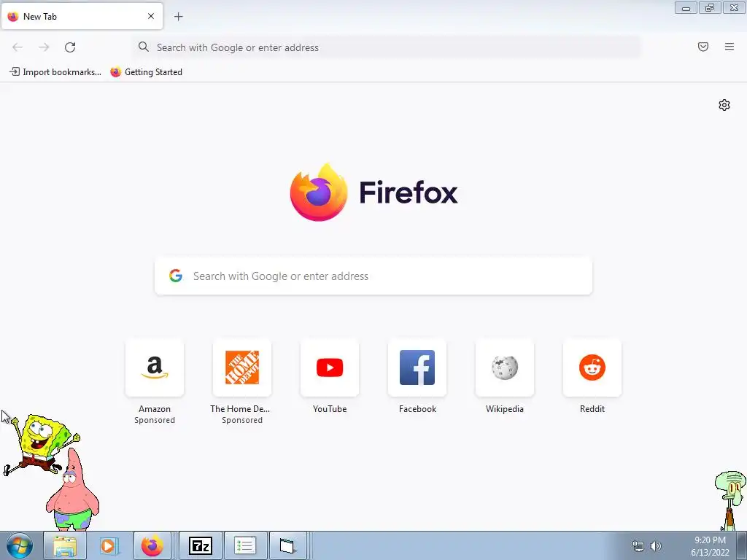Open the Save to Pocket icon

(x=703, y=47)
